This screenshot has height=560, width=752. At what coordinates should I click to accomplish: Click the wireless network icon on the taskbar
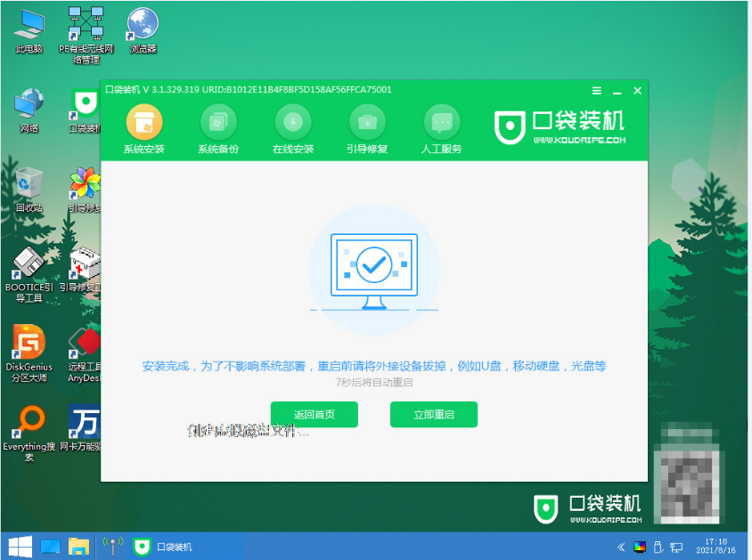tap(111, 546)
